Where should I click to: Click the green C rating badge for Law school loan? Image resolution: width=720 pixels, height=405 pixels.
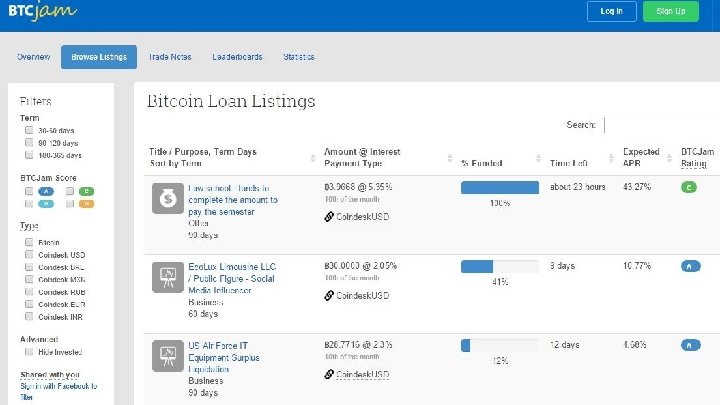click(x=689, y=187)
